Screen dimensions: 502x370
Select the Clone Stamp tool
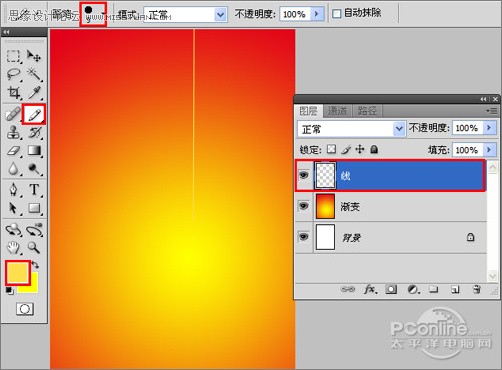[13, 132]
